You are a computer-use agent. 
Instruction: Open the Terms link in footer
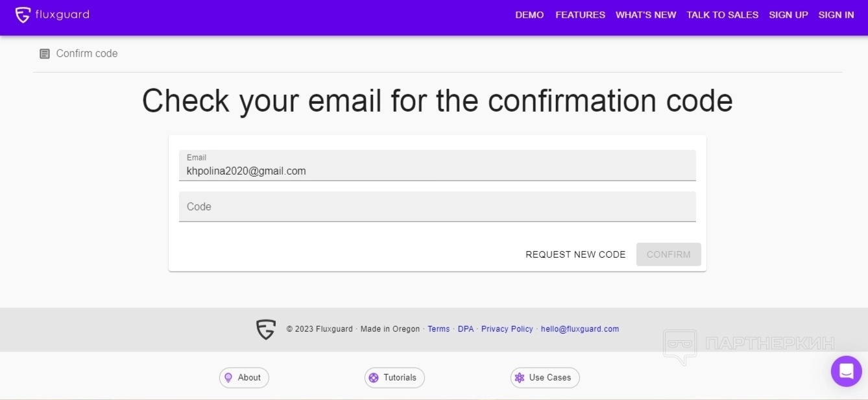coord(439,329)
